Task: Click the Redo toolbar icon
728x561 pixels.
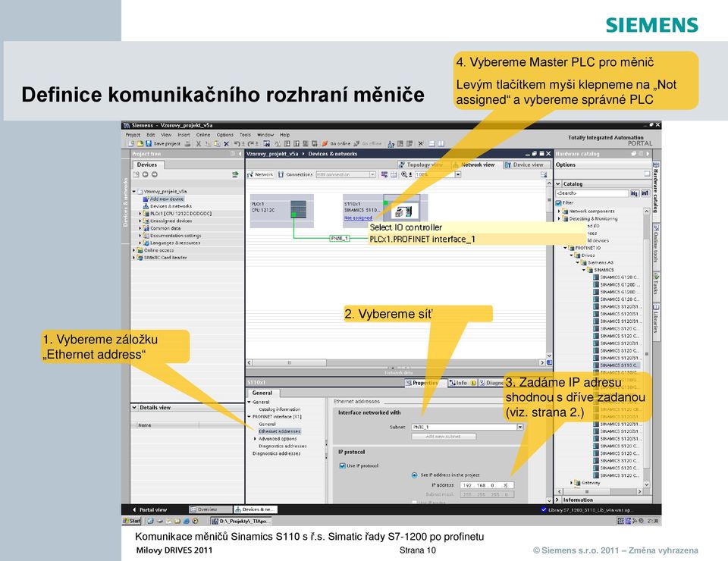Action: click(251, 144)
